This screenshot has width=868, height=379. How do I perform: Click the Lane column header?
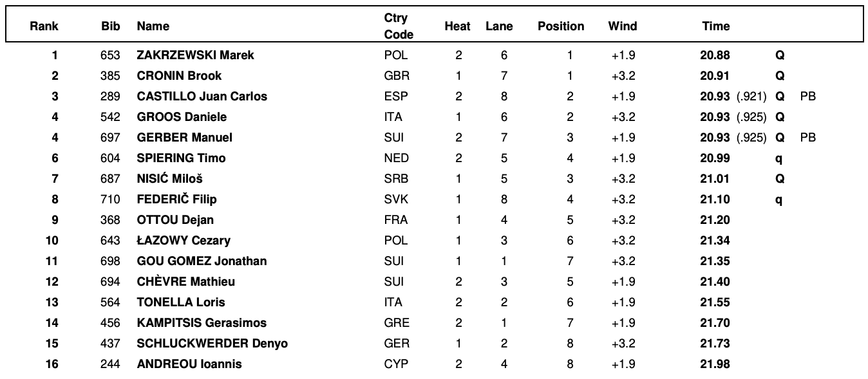499,26
